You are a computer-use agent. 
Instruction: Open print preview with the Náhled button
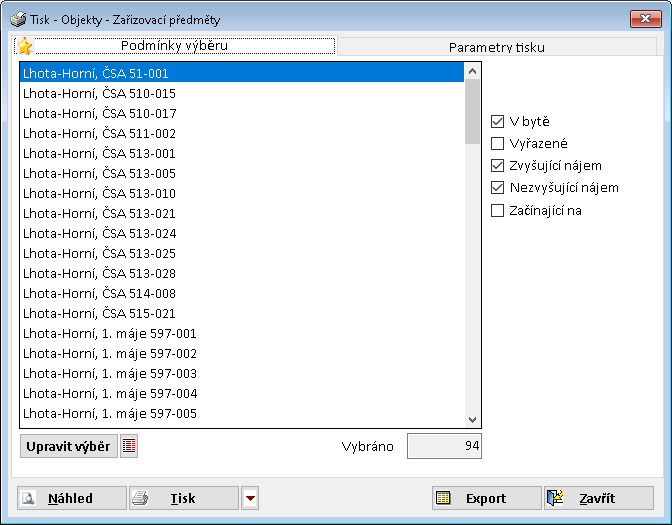(72, 498)
